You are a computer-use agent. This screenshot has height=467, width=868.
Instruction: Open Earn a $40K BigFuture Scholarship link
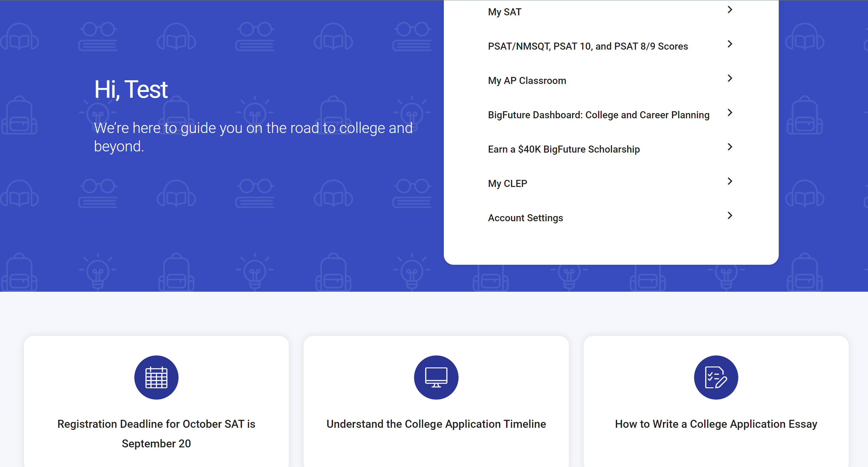[x=564, y=150]
